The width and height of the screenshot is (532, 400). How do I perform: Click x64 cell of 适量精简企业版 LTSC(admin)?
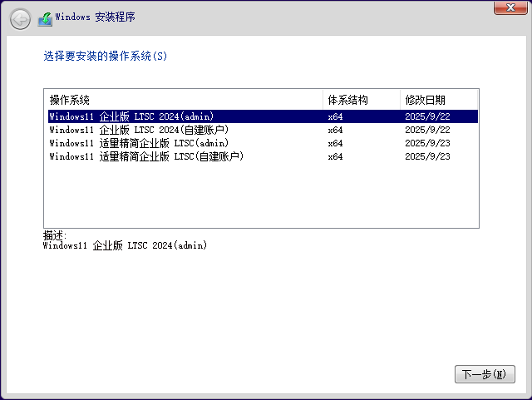point(336,143)
